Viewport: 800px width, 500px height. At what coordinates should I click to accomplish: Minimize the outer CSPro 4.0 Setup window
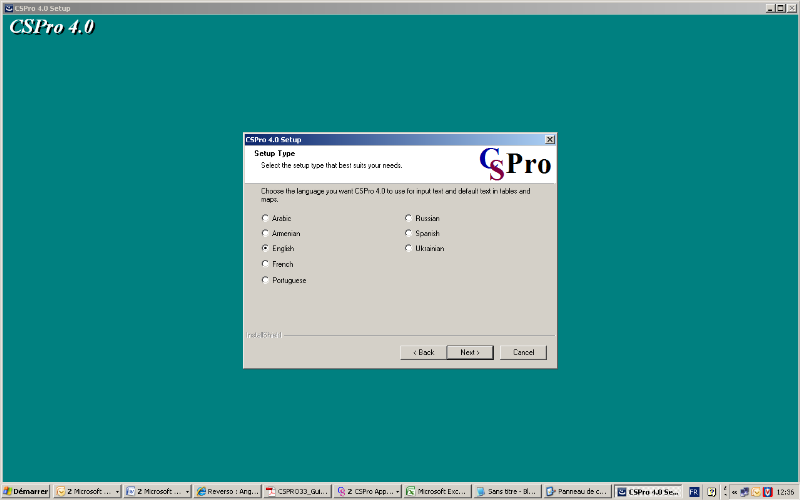(x=770, y=8)
